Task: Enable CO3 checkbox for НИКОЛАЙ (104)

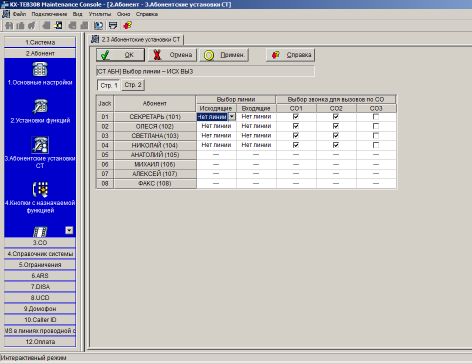Action: (376, 145)
